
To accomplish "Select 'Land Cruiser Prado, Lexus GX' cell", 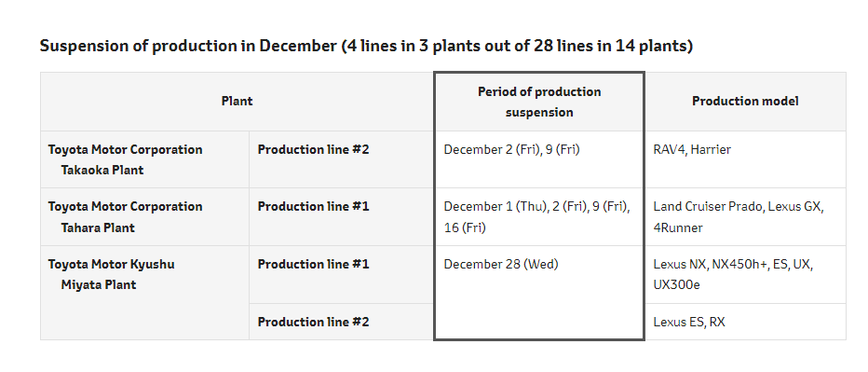I will 745,217.
